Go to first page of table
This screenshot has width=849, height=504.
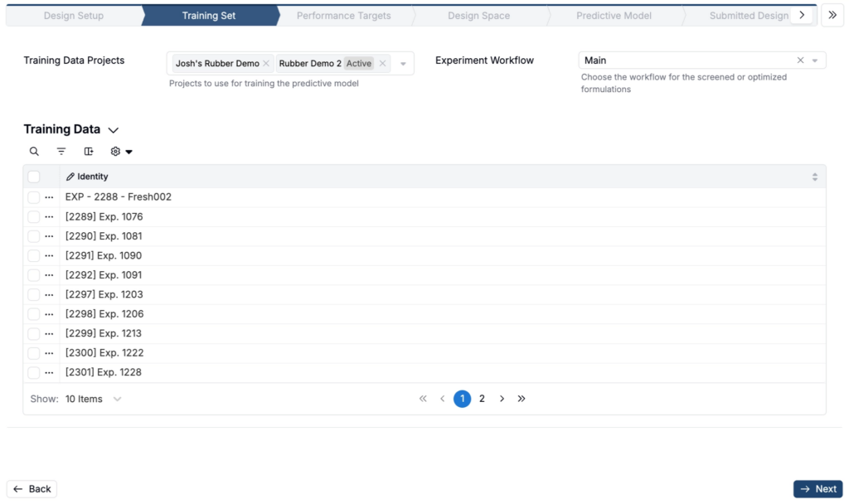click(423, 399)
